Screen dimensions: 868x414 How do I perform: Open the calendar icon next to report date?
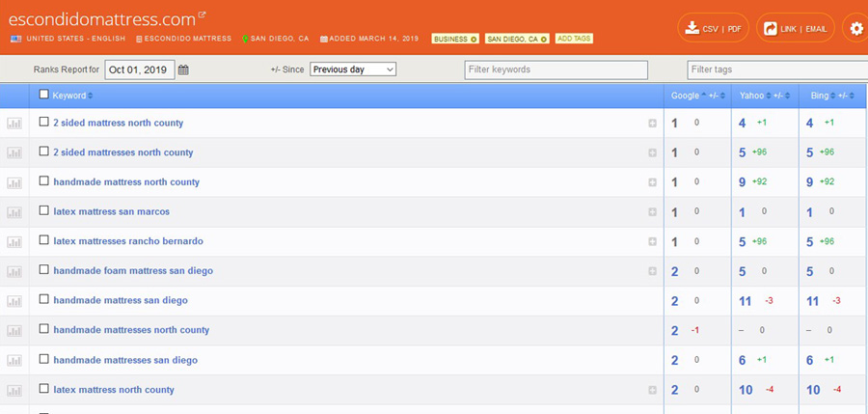coord(184,69)
